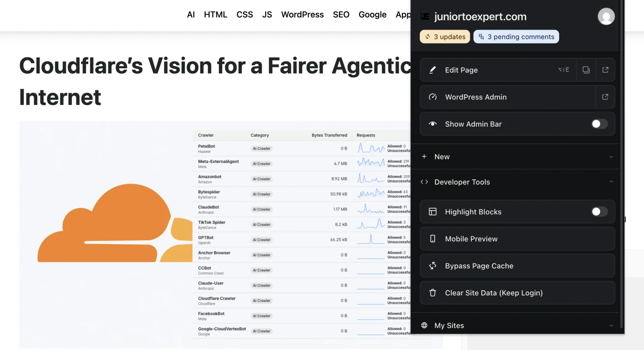Click the Bypass Page Cache refresh icon

pos(432,266)
